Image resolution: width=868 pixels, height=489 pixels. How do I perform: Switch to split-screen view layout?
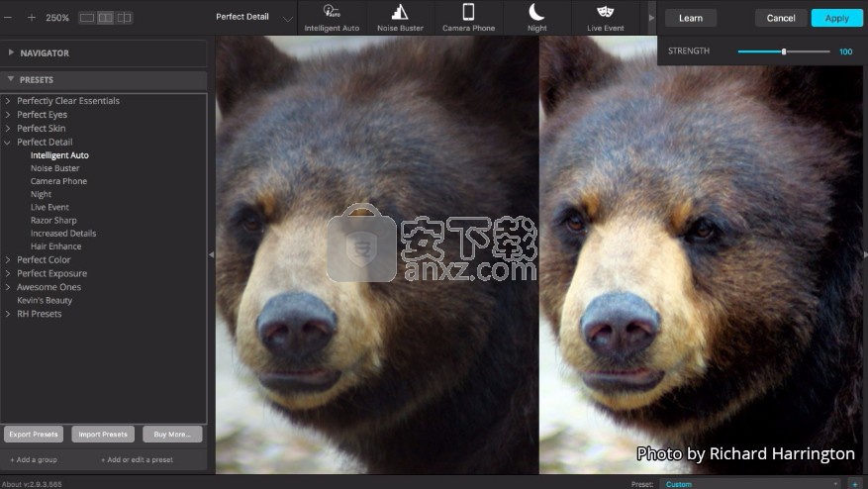coord(124,18)
